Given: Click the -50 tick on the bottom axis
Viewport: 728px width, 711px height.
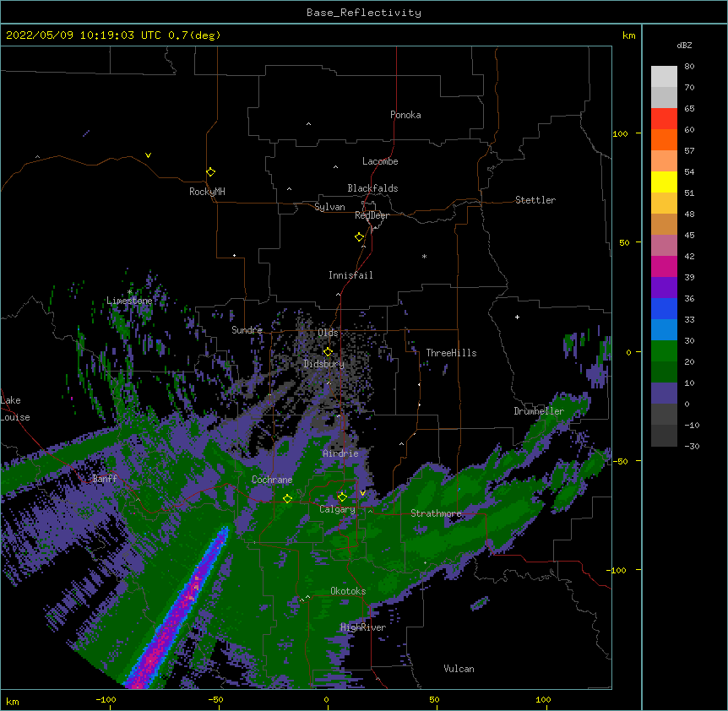Looking at the screenshot, I should pyautogui.click(x=215, y=699).
